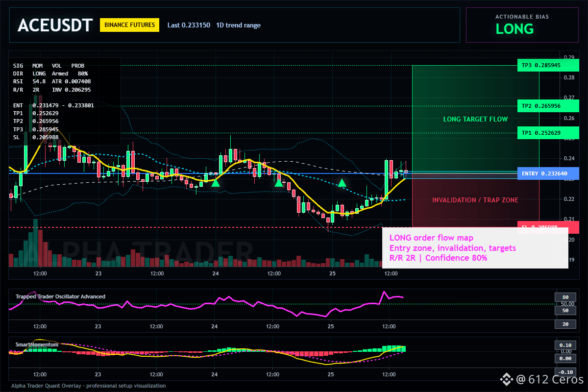Click the TP3 0.285945 row in stats table

coord(36,129)
